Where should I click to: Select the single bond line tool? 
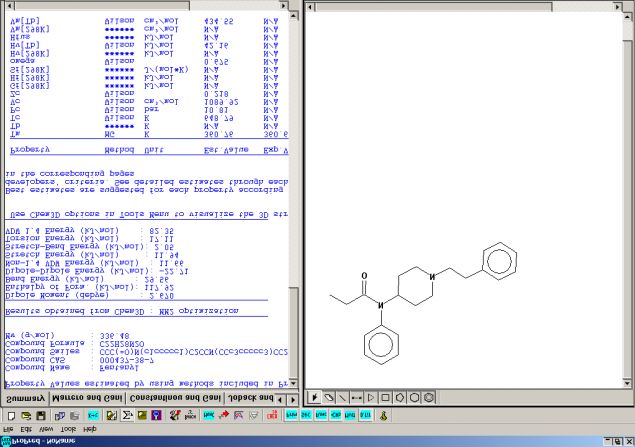[343, 398]
